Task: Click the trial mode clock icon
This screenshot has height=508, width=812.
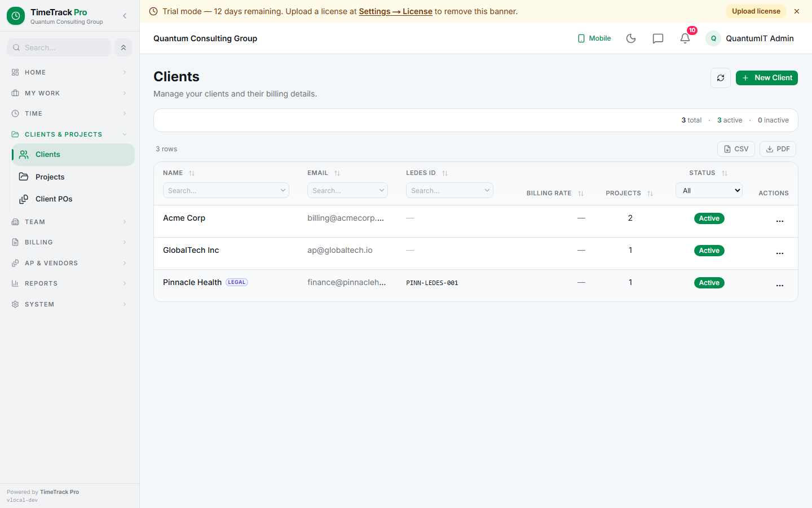Action: coord(153,11)
